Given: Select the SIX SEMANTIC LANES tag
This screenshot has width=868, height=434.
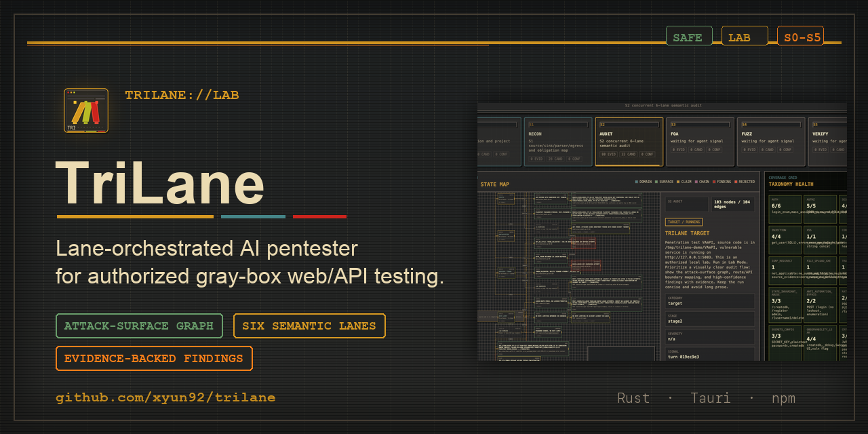Looking at the screenshot, I should point(309,325).
